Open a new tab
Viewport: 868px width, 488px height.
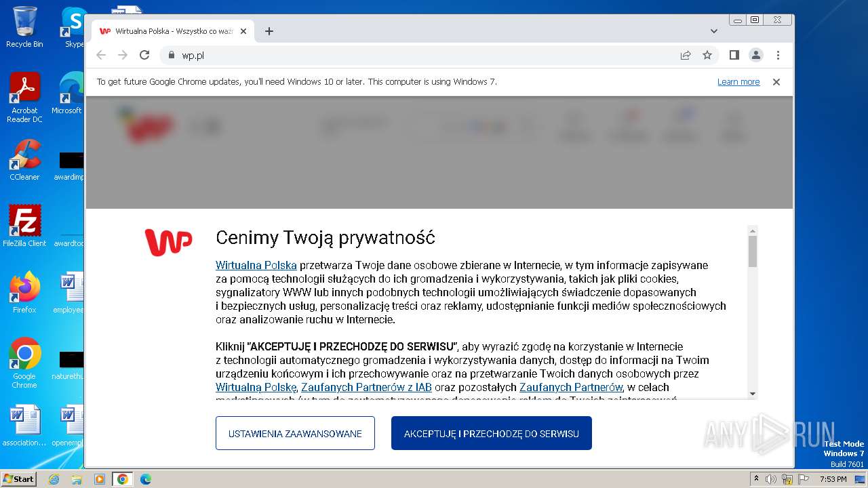(269, 31)
